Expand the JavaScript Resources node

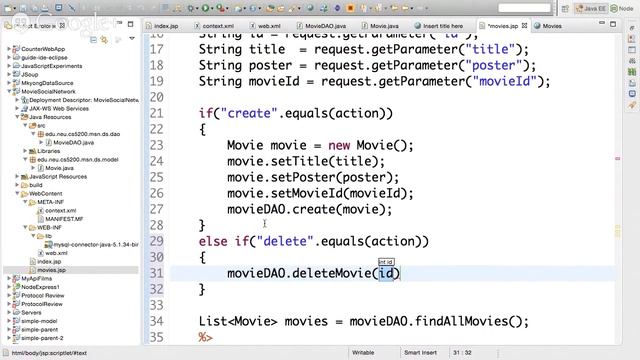[17, 176]
